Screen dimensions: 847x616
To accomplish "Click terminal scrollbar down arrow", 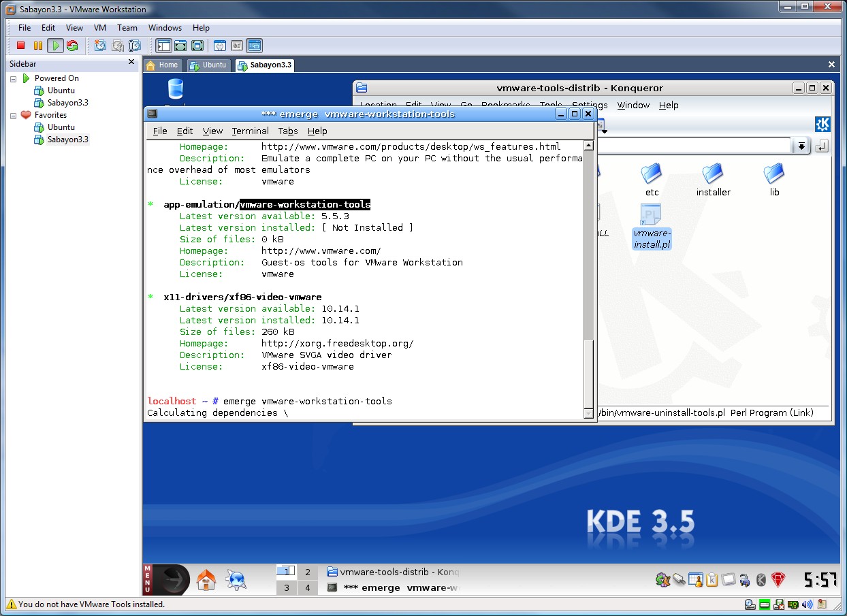I will [589, 413].
